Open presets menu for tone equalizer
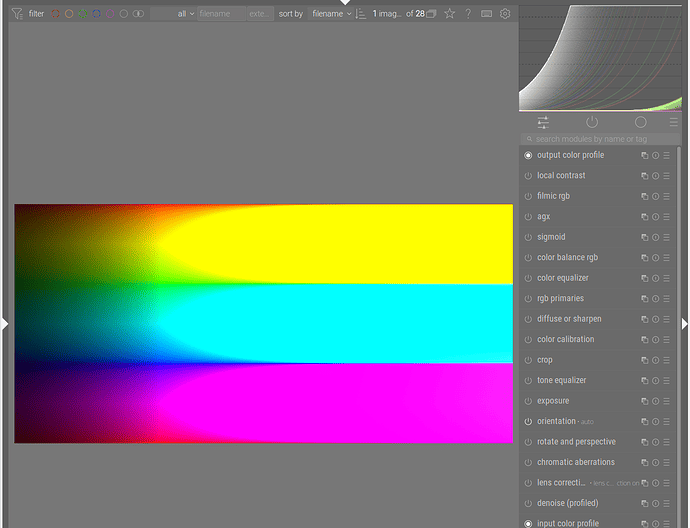 [667, 380]
